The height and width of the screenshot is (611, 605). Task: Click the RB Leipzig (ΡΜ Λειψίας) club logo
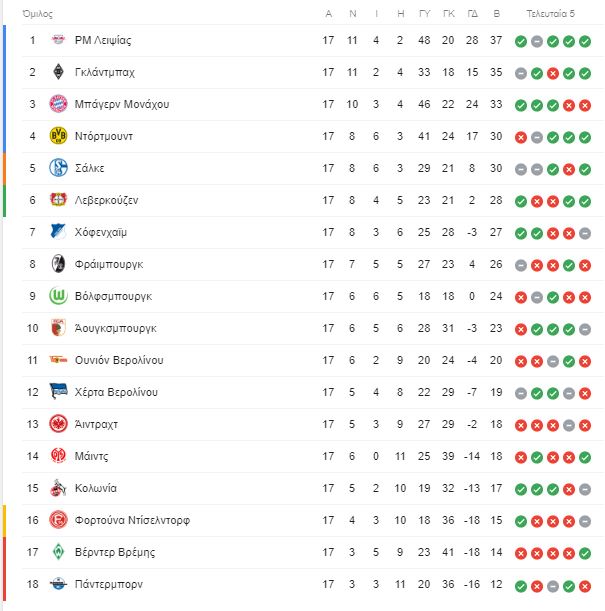58,40
